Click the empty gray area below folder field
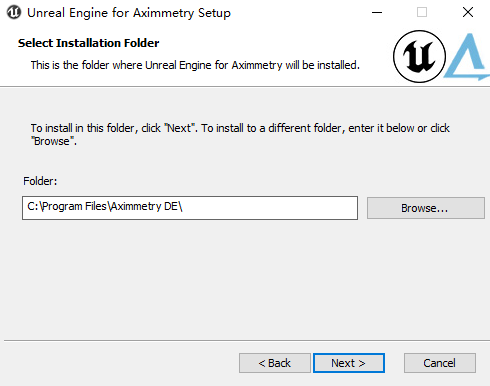Image resolution: width=490 pixels, height=386 pixels. pyautogui.click(x=245, y=280)
